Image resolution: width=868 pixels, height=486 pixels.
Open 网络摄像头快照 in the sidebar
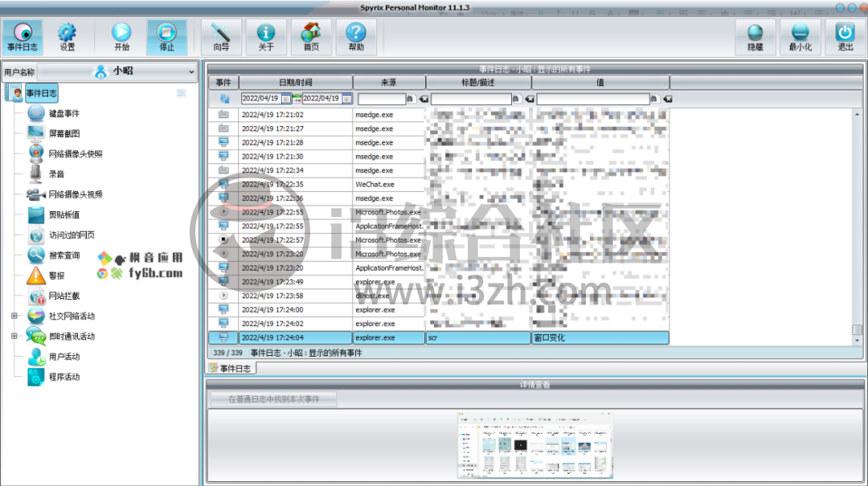pos(76,154)
